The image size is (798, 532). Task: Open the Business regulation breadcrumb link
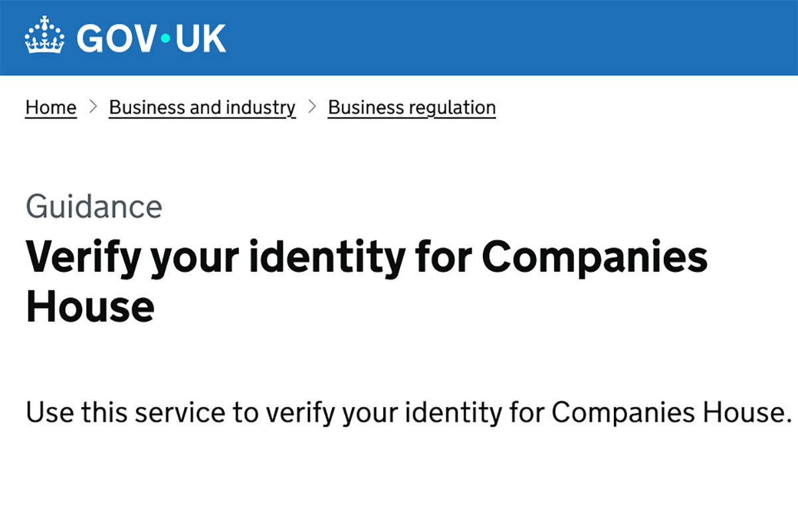tap(412, 108)
